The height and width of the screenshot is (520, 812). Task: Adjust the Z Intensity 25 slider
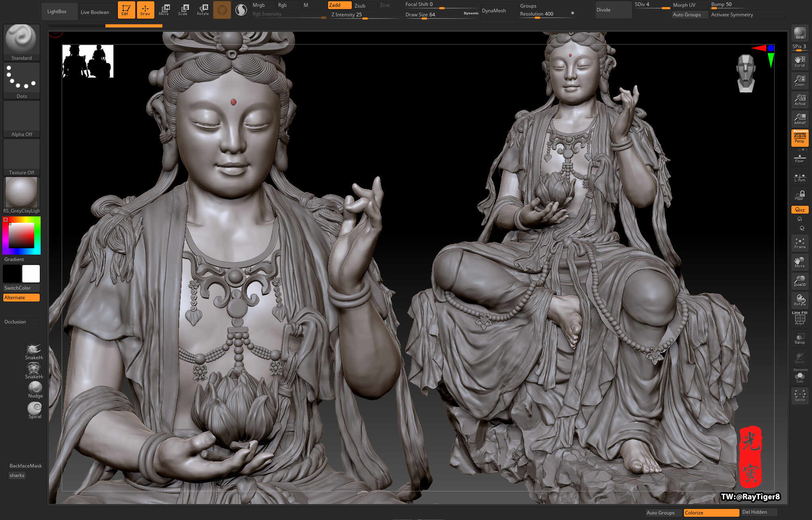(365, 15)
